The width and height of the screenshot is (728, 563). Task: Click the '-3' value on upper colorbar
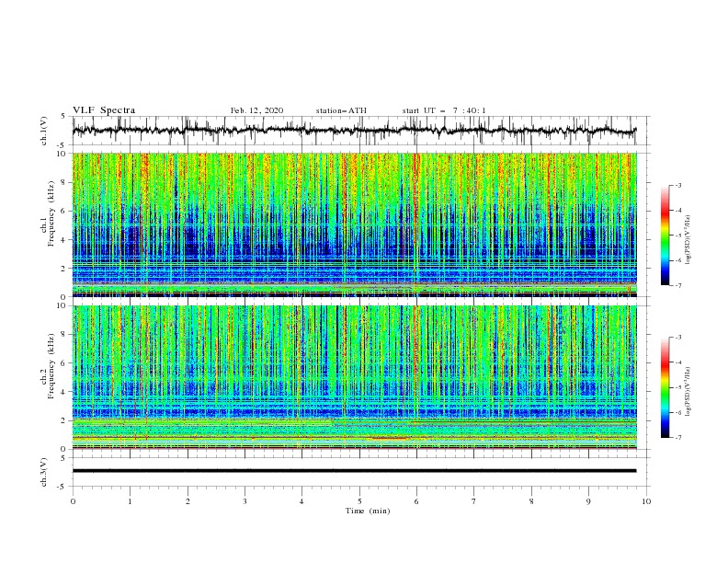pyautogui.click(x=677, y=185)
